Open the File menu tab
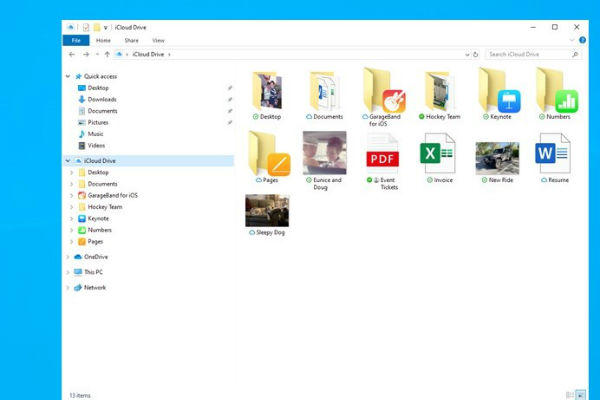 tap(76, 40)
